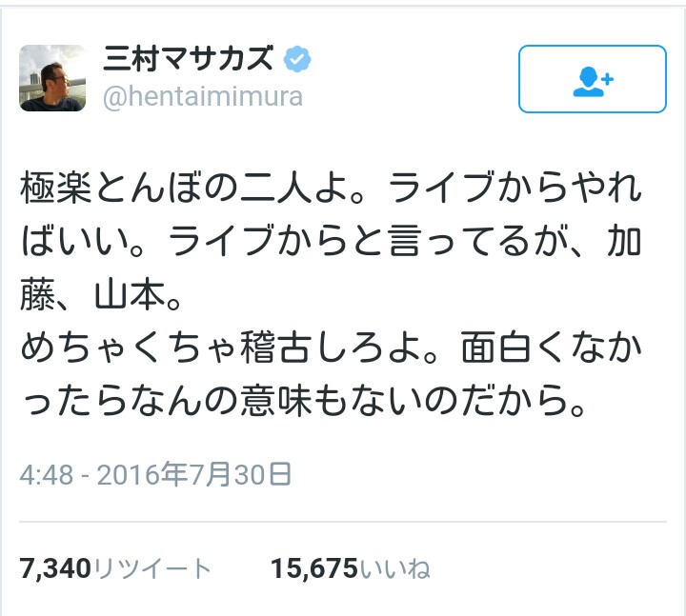Click the follow user icon button
686x616 pixels.
[592, 79]
